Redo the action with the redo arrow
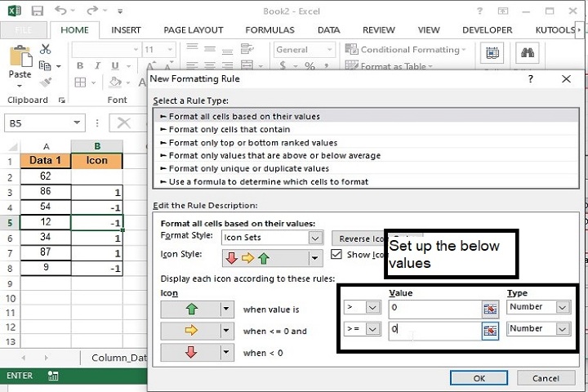 coord(92,10)
